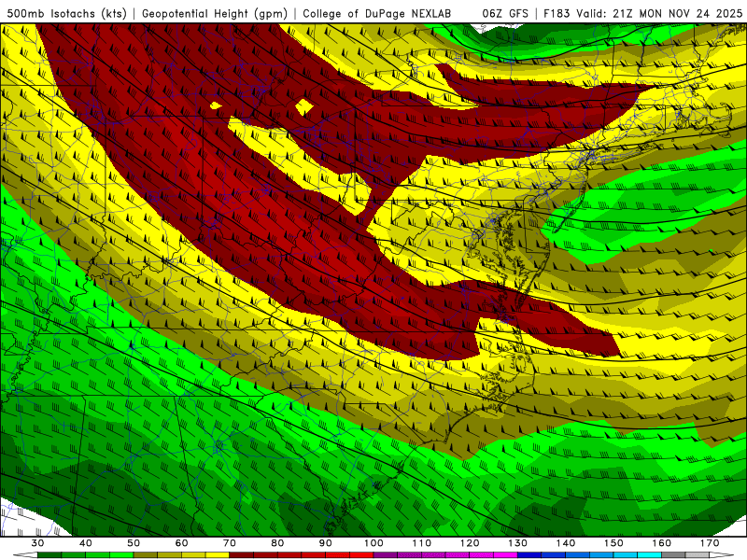Screen dimensions: 747x560
Task: Click the "06Z GFS" model run label
Action: (505, 13)
